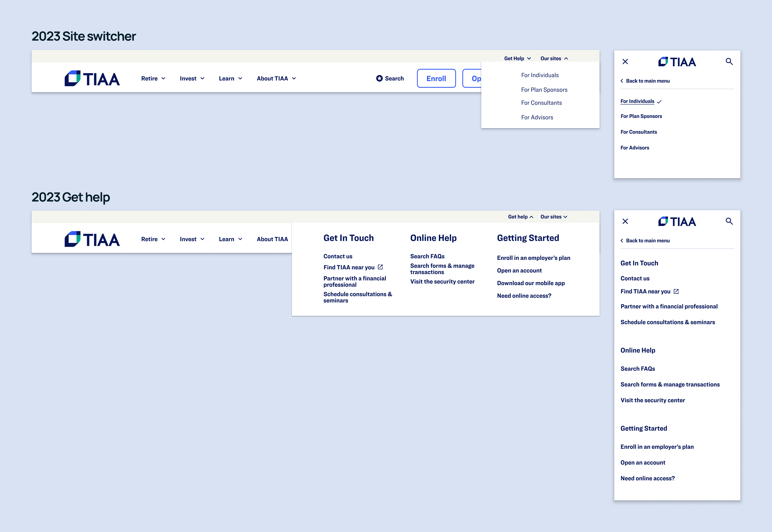
Task: Choose For Advisors in desktop dropdown
Action: click(x=537, y=117)
